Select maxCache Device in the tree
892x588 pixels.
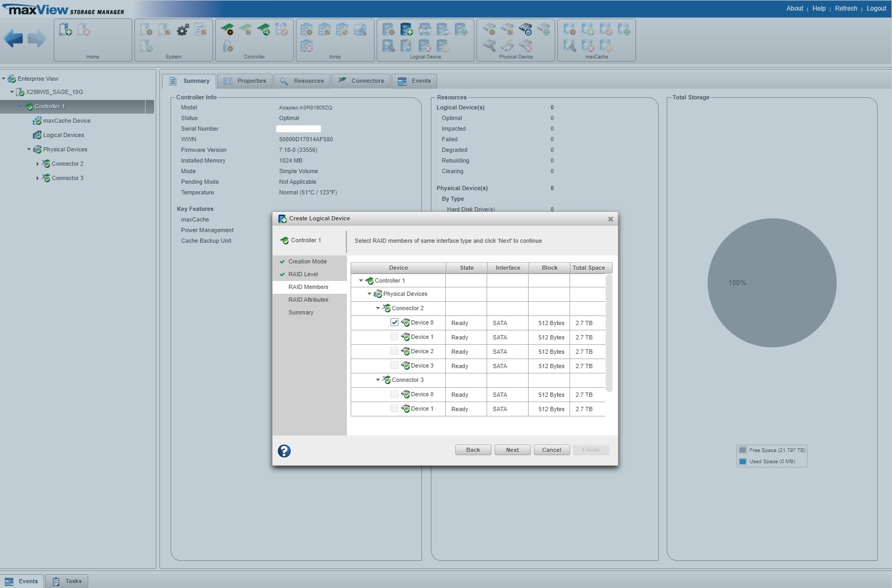66,121
